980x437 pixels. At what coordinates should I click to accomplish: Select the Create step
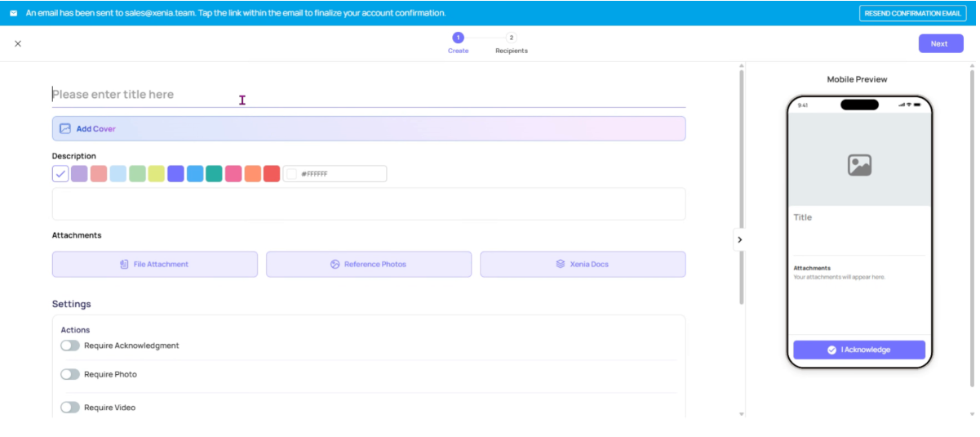coord(458,38)
